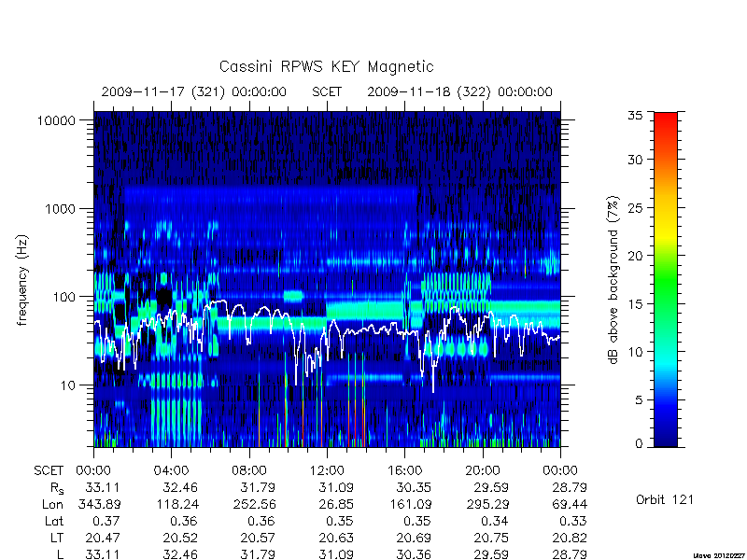
Task: Click the 'frequency (Hz)' axis label
Action: point(22,280)
